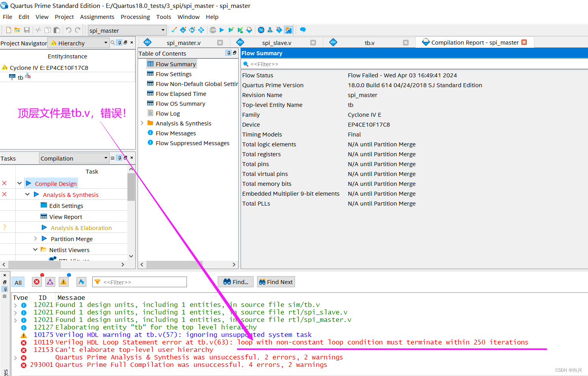Image resolution: width=588 pixels, height=376 pixels.
Task: Select Flow Suppressed Messages report
Action: 192,143
